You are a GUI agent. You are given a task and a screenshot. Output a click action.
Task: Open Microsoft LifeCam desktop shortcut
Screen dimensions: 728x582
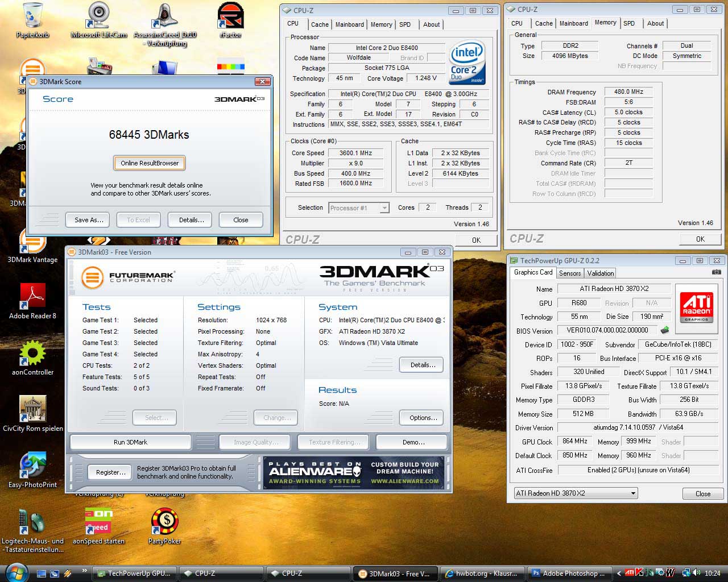[99, 20]
